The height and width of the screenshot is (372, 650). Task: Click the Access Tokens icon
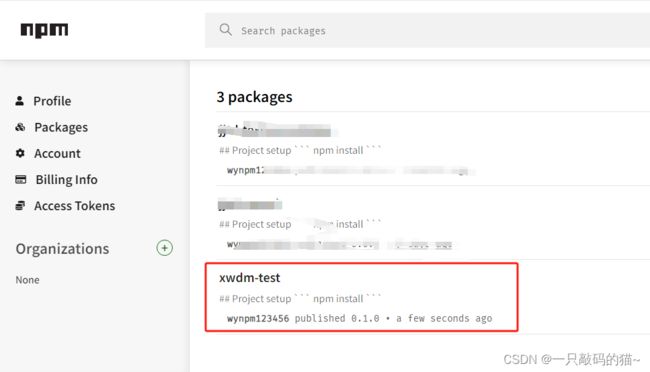pos(20,205)
